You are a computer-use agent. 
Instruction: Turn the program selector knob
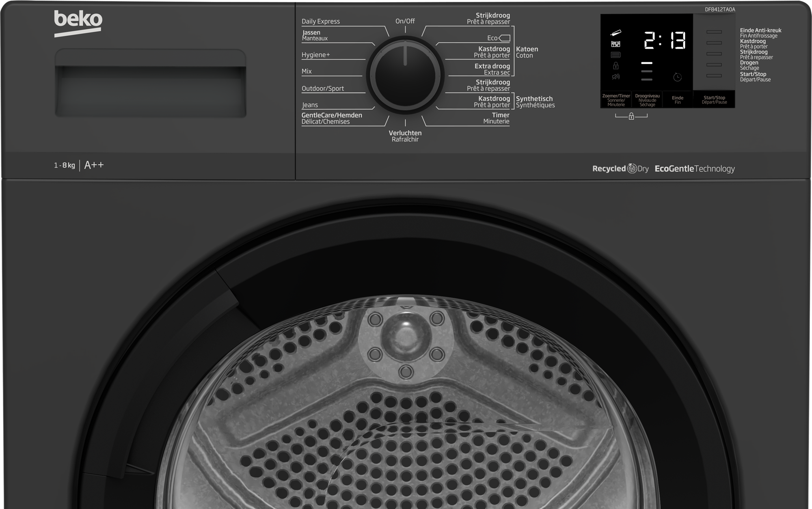[x=405, y=73]
